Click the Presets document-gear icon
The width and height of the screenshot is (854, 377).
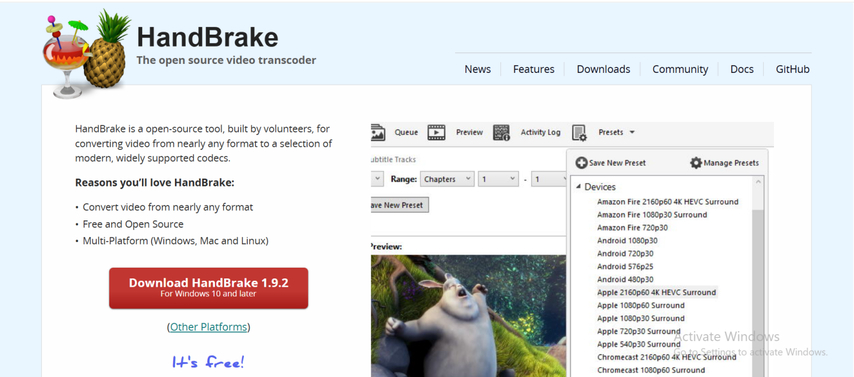pyautogui.click(x=580, y=133)
